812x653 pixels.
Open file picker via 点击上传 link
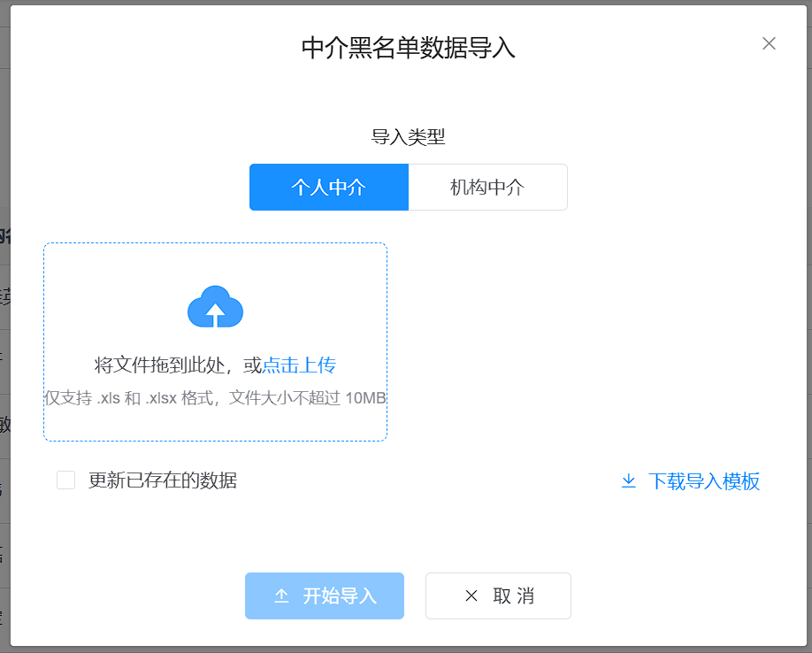[x=299, y=365]
